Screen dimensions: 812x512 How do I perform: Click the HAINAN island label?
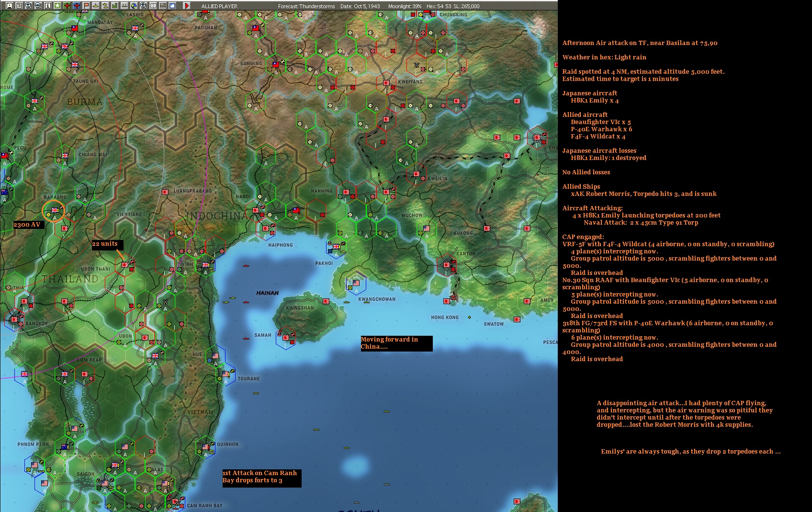pyautogui.click(x=267, y=293)
